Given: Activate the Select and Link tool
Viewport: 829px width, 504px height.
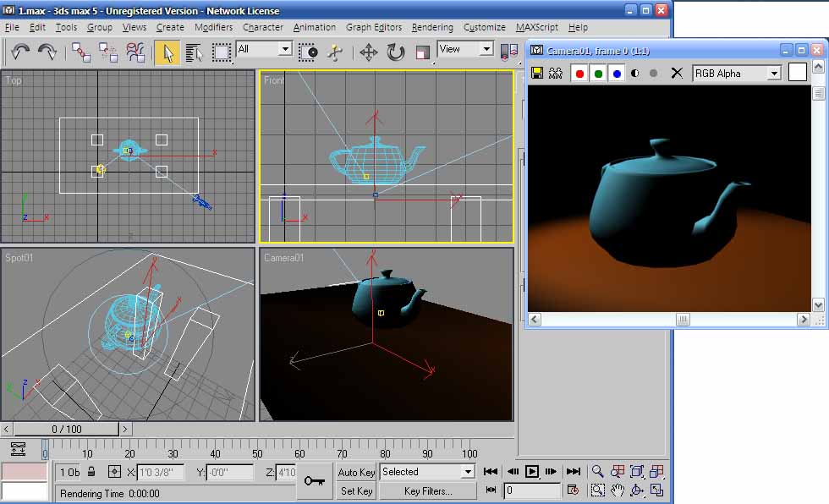Looking at the screenshot, I should click(x=81, y=52).
